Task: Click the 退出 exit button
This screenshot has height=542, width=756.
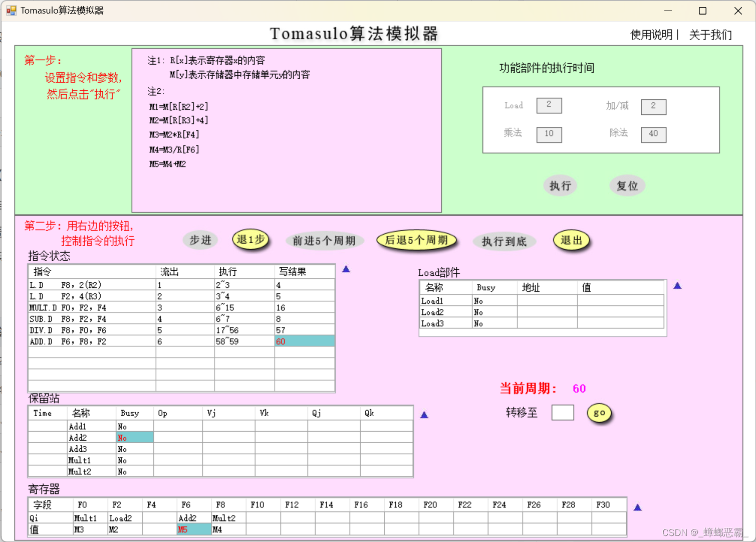Action: click(x=571, y=240)
